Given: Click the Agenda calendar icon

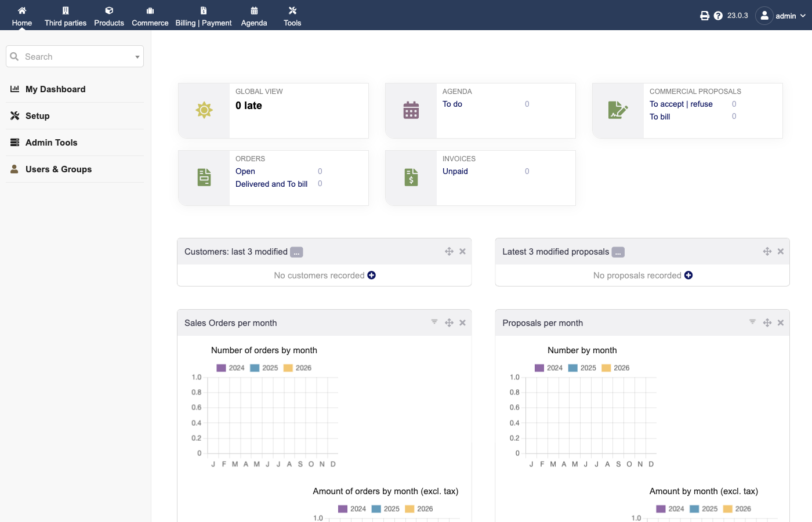Looking at the screenshot, I should tap(411, 110).
